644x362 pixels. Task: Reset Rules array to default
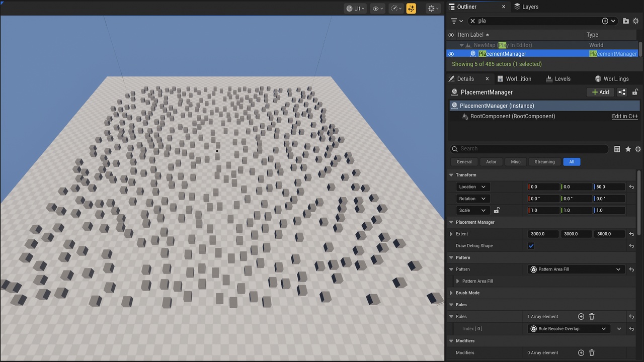(631, 317)
